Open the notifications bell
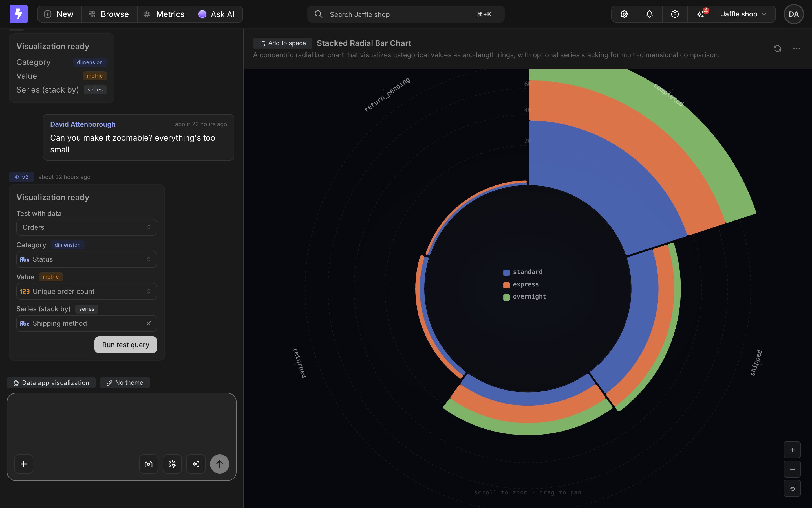812x508 pixels. coord(650,14)
